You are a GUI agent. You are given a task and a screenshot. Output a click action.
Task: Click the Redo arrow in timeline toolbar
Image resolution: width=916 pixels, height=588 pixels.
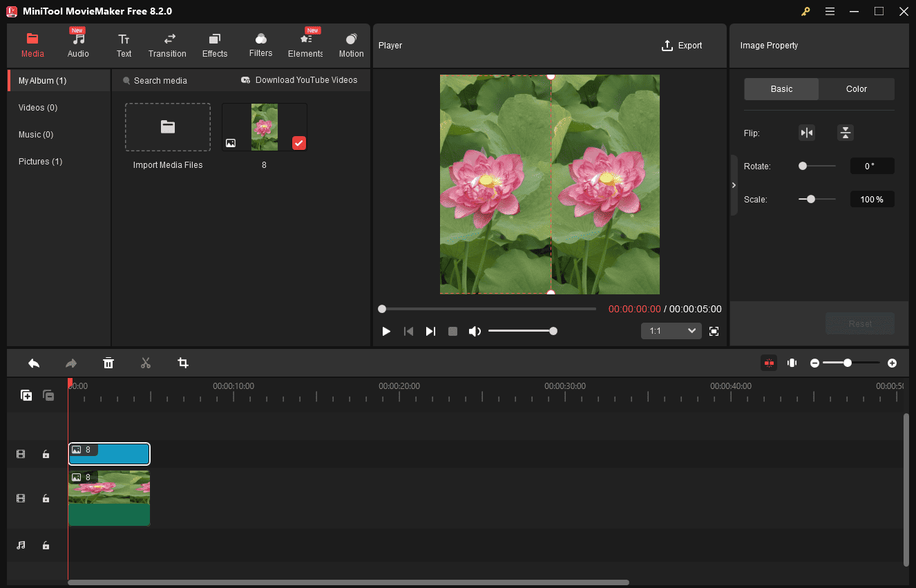pos(71,363)
